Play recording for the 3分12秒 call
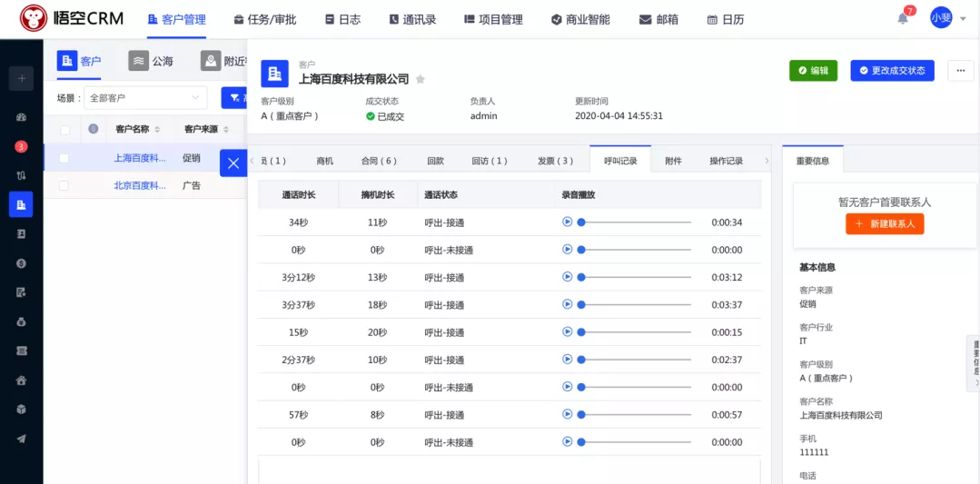Viewport: 980px width, 484px height. [x=568, y=277]
